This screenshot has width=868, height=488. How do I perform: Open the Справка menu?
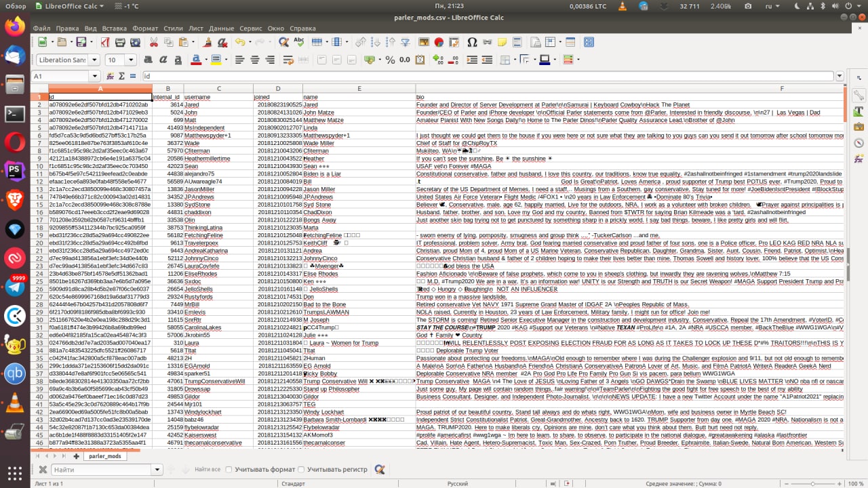click(x=302, y=28)
